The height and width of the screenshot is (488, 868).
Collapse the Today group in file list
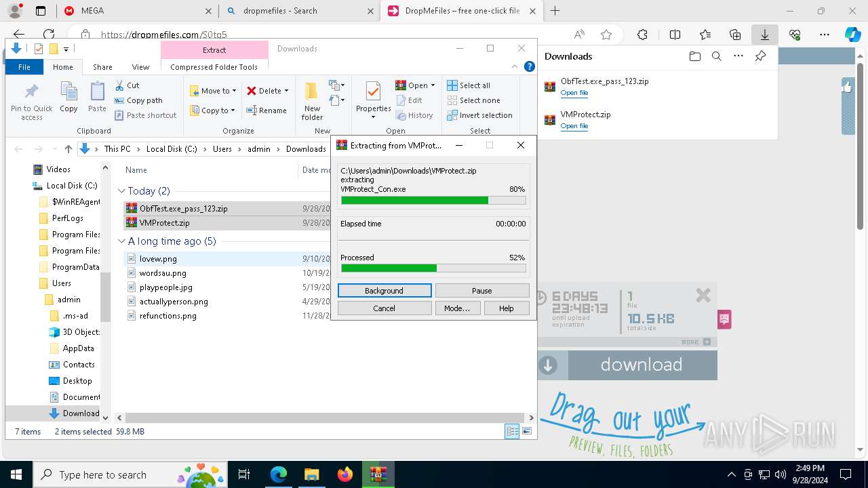pyautogui.click(x=121, y=191)
